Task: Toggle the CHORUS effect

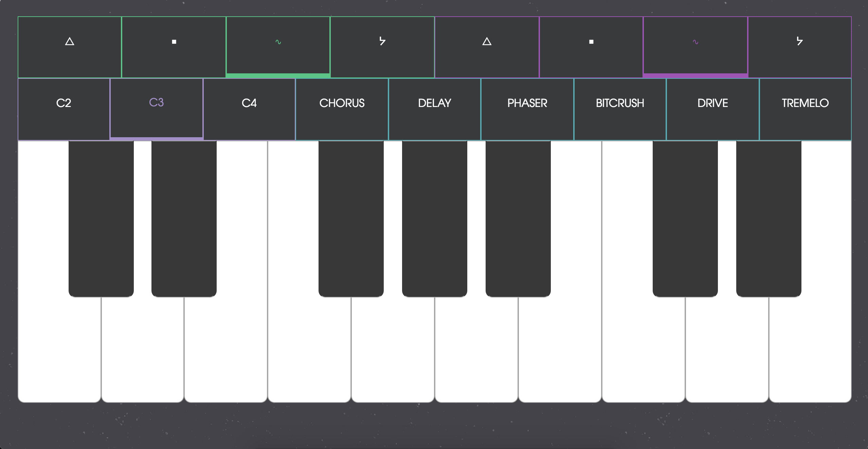Action: click(x=342, y=109)
